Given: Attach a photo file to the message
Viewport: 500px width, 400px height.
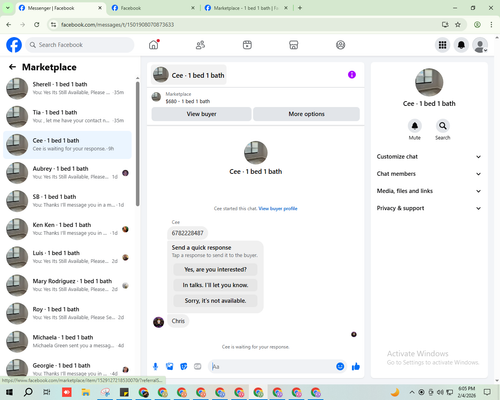Looking at the screenshot, I should (170, 367).
